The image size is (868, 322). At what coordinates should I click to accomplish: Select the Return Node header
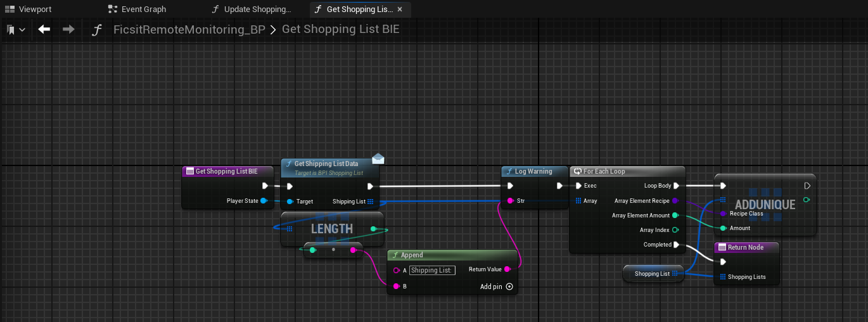(746, 247)
